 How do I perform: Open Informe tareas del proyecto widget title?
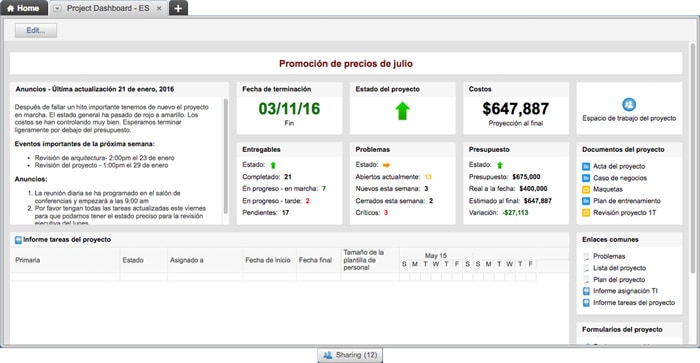[67, 240]
